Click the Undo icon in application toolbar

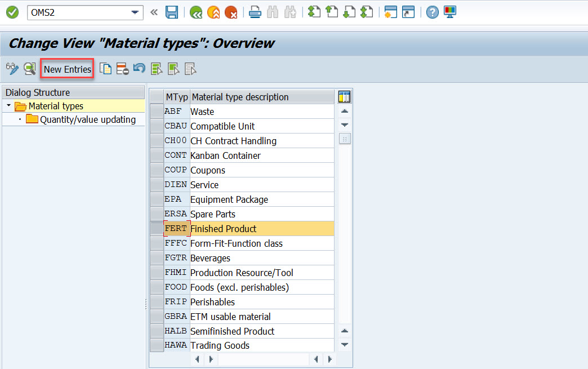tap(139, 68)
